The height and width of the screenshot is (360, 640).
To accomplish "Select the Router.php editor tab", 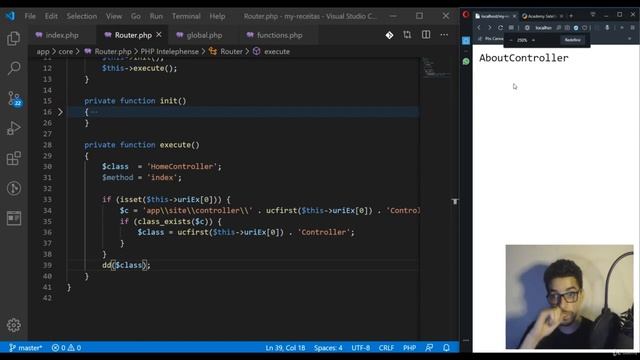I will tap(133, 35).
